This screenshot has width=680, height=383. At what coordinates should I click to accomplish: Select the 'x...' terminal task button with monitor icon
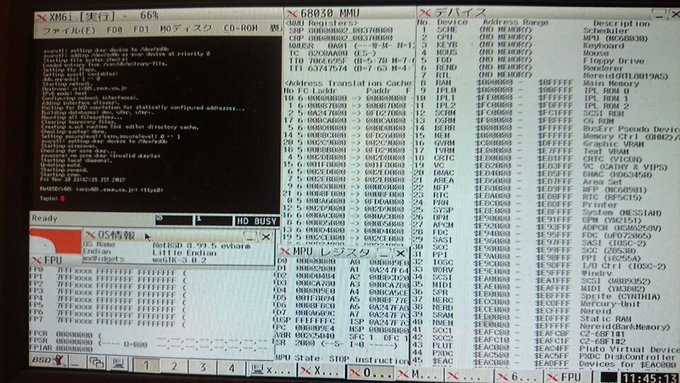[271, 370]
